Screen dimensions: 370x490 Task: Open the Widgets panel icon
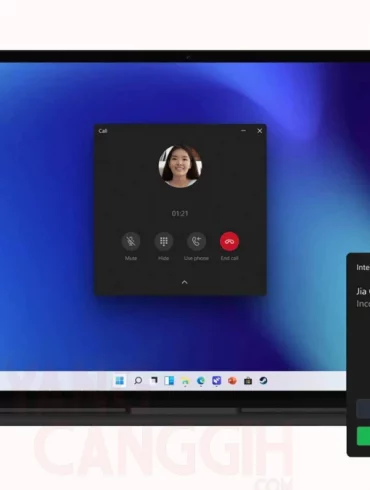tap(169, 380)
